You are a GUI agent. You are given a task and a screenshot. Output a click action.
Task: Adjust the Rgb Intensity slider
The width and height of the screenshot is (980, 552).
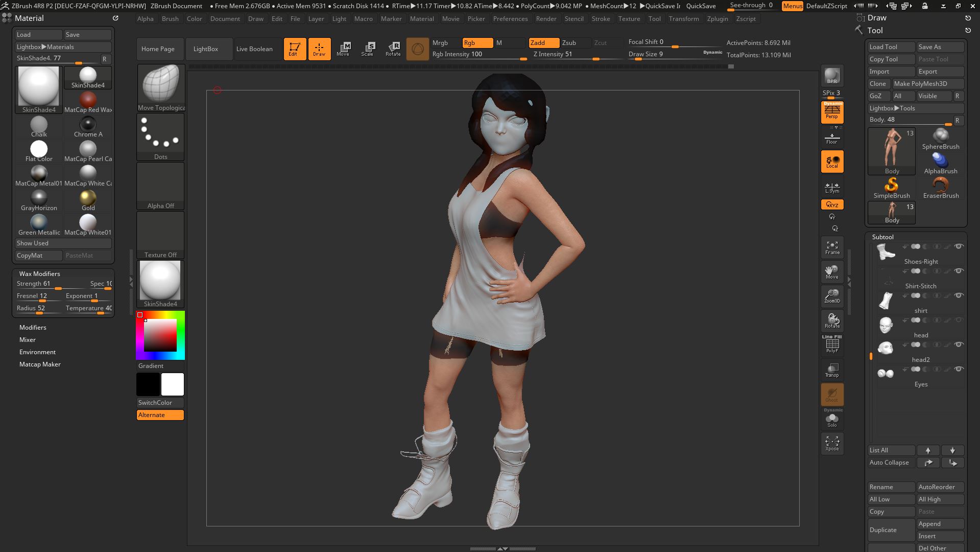479,55
